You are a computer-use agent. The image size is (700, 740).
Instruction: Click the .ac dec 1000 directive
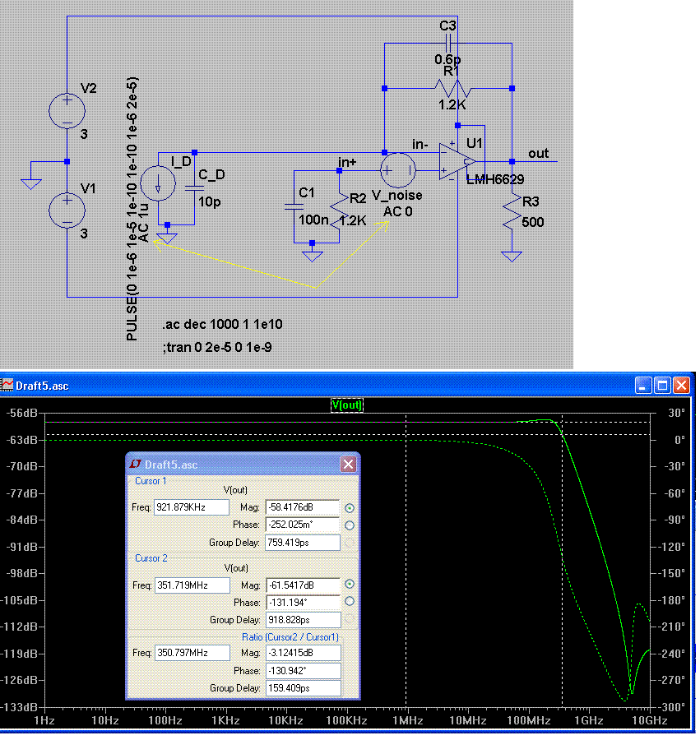[222, 325]
